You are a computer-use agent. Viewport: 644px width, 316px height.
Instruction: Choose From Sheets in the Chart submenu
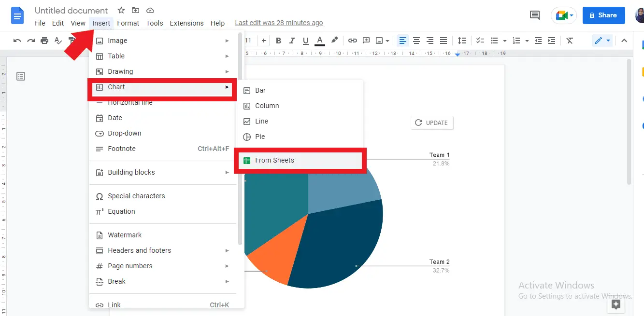point(275,160)
